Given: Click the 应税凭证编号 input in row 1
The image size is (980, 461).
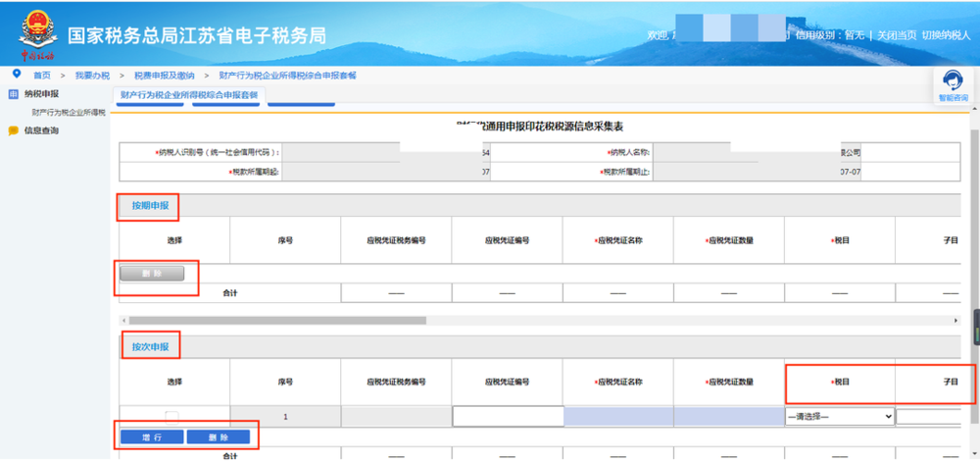Looking at the screenshot, I should pyautogui.click(x=508, y=417).
